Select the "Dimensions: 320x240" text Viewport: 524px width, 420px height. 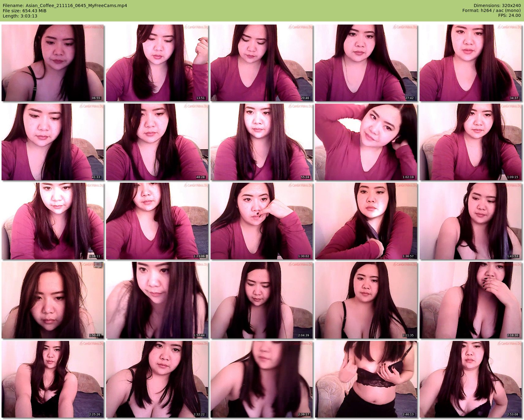497,6
